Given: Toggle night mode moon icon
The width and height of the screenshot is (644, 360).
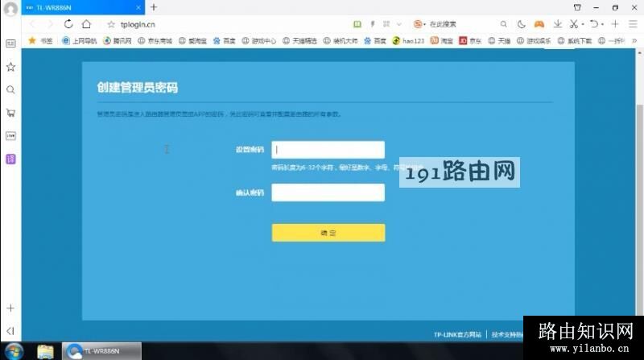Looking at the screenshot, I should pyautogui.click(x=521, y=24).
